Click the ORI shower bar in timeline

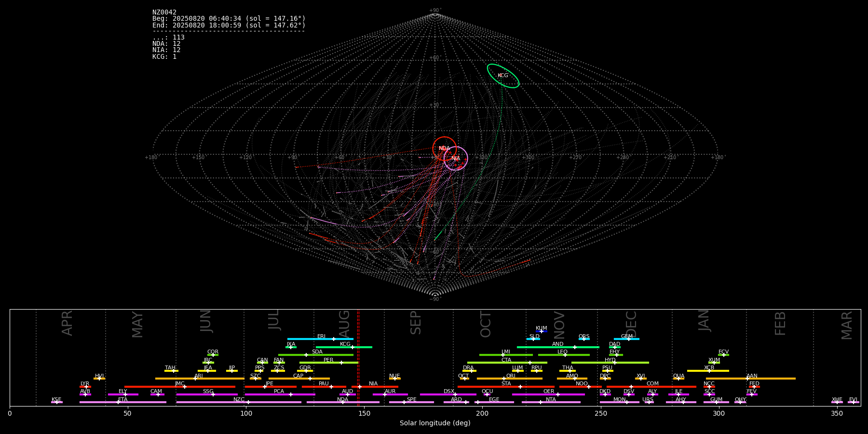(510, 379)
